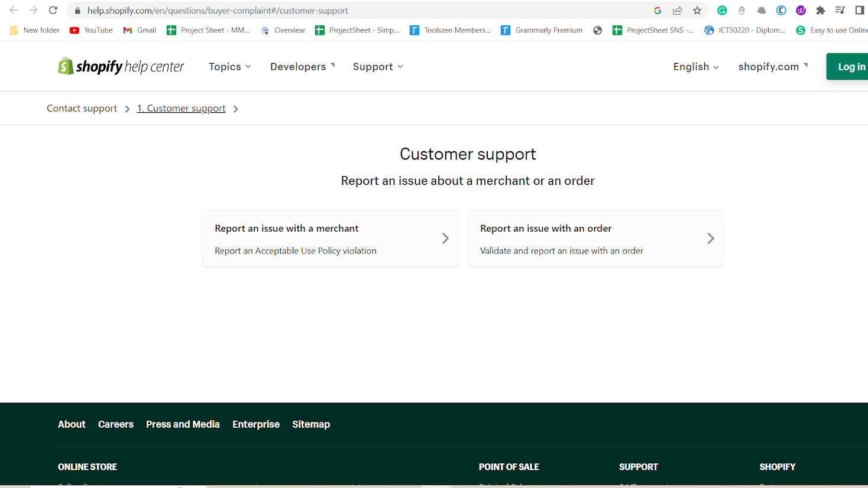Open the Developers menu link

click(x=303, y=67)
